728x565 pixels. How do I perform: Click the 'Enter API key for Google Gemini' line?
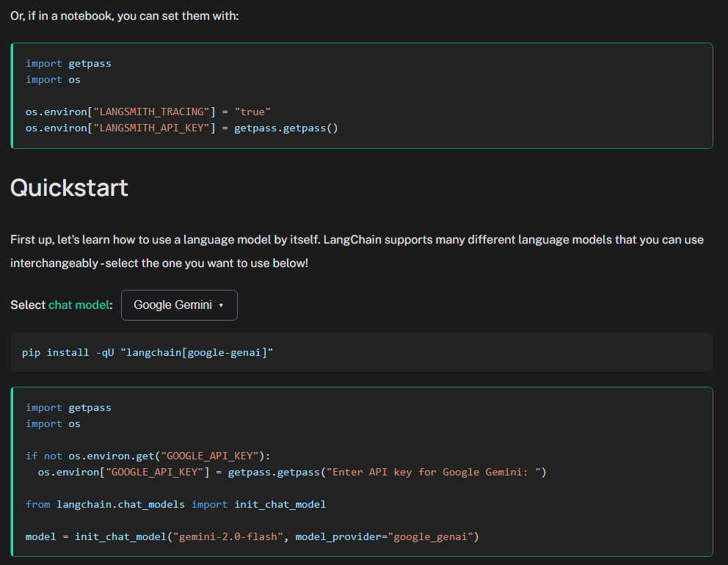(x=292, y=472)
